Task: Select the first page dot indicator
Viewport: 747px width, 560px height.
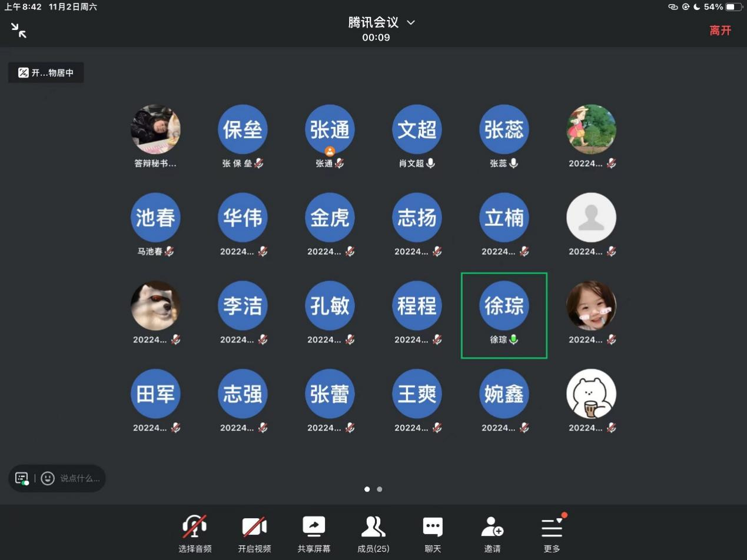Action: (x=367, y=489)
